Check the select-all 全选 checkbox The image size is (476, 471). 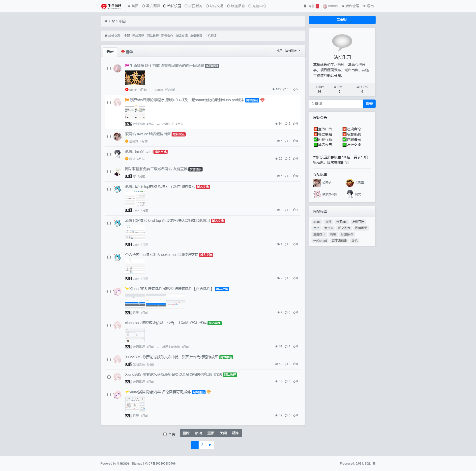(x=165, y=433)
